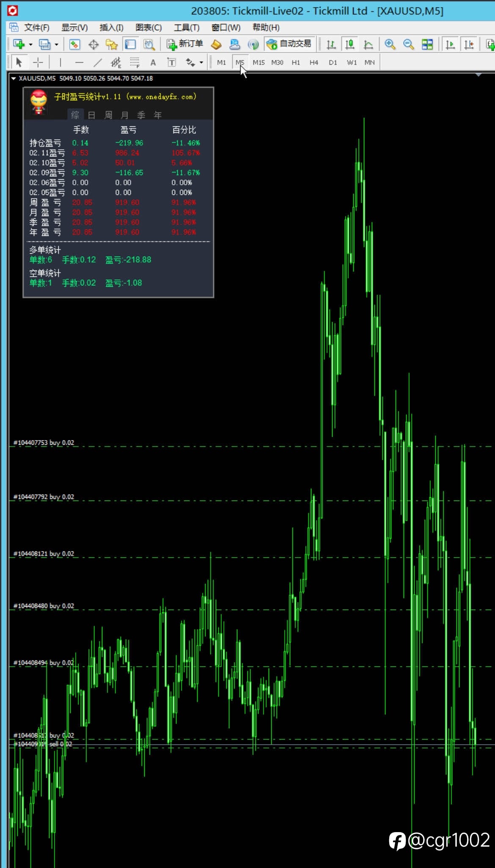Select the text label tool

171,63
